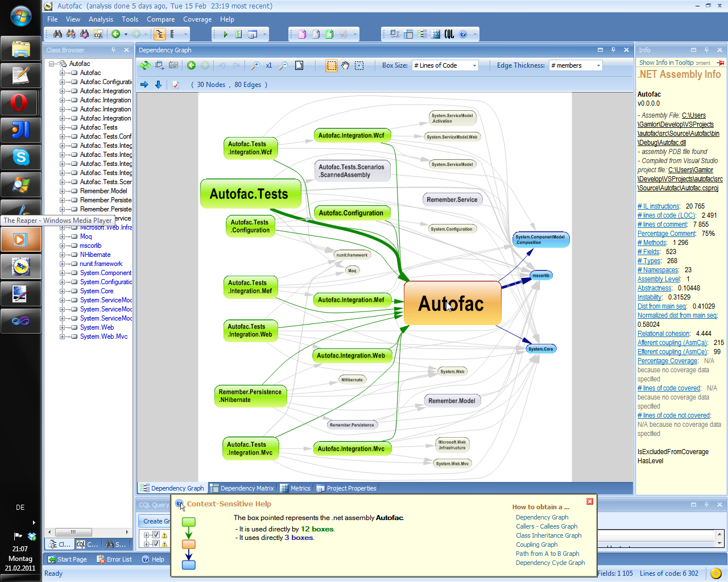
Task: Toggle second CQL query checkbox
Action: pyautogui.click(x=156, y=544)
